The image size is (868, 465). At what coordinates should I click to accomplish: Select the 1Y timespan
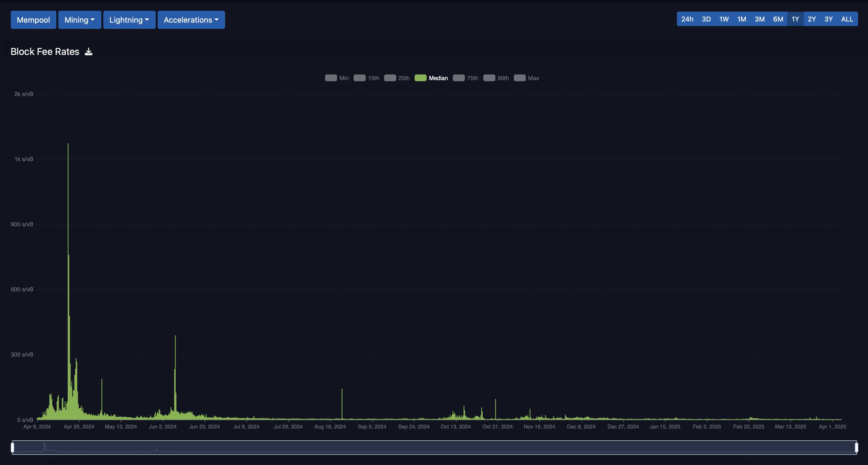pos(795,19)
